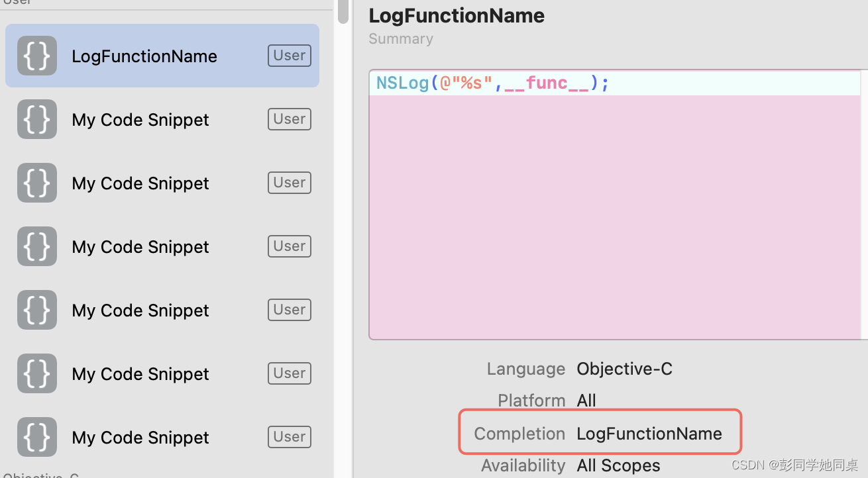Screen dimensions: 868x478
Task: Click the braces icon beside LogFunctionName snippet
Action: (37, 56)
